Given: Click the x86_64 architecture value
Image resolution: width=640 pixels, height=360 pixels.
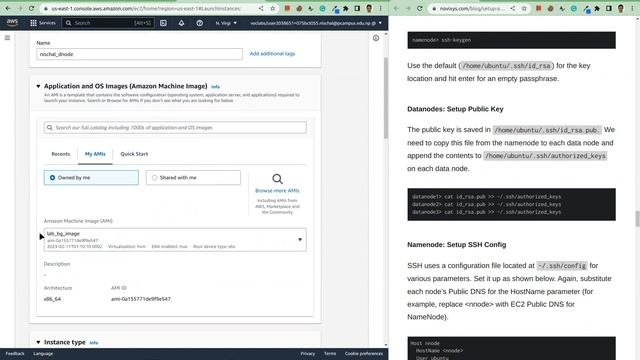Looking at the screenshot, I should [x=52, y=299].
